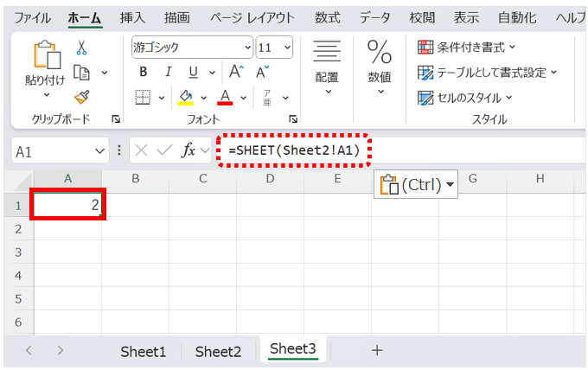
Task: Open the ファイル tab
Action: pyautogui.click(x=32, y=17)
